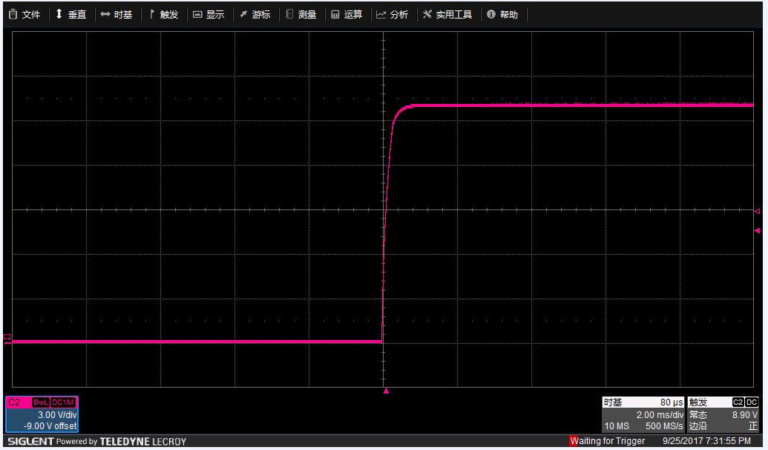Click the C2 ground level indicator at left

tap(9, 340)
